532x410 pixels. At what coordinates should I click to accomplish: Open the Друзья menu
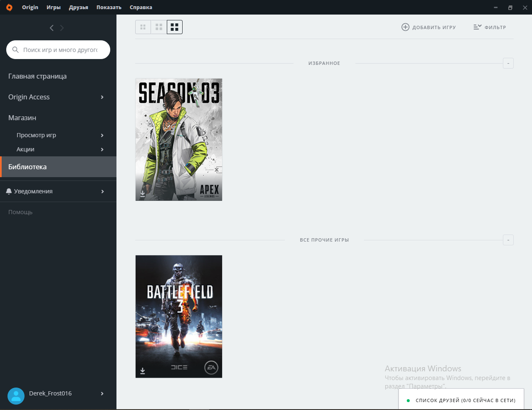tap(79, 7)
